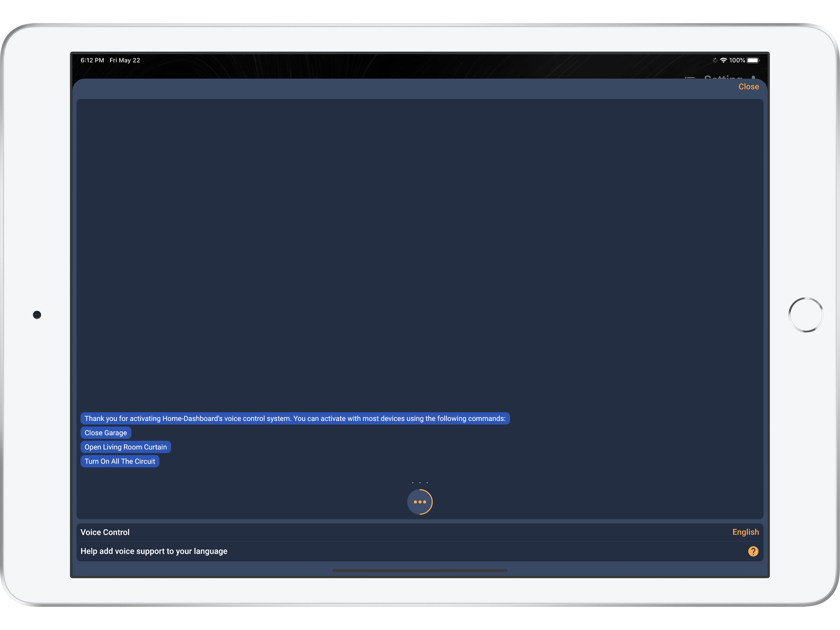Tap the 100% battery percentage indicator
The width and height of the screenshot is (840, 630).
tap(737, 60)
